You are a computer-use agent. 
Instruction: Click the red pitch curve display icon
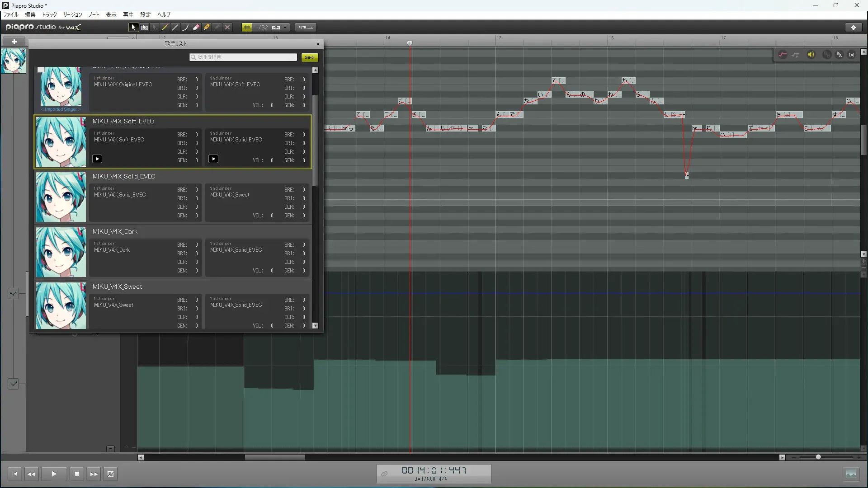coord(783,55)
